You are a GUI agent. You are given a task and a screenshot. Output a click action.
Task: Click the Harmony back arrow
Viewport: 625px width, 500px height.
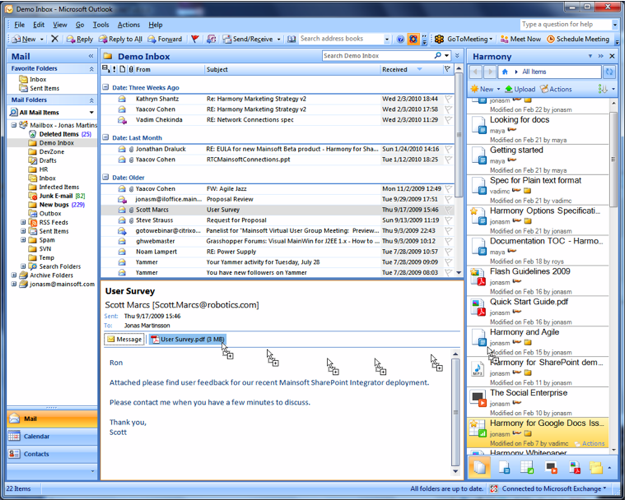(x=476, y=72)
